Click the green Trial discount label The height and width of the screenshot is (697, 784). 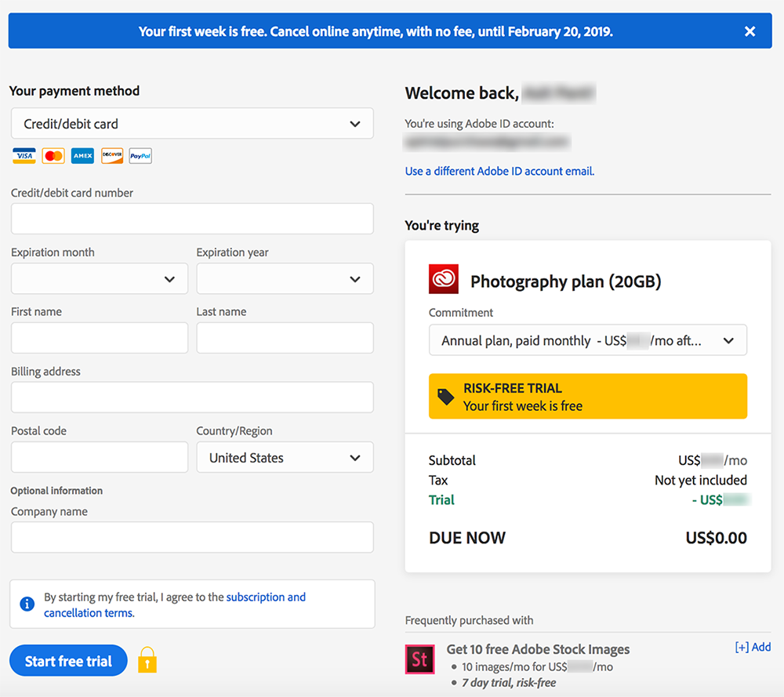(x=441, y=500)
